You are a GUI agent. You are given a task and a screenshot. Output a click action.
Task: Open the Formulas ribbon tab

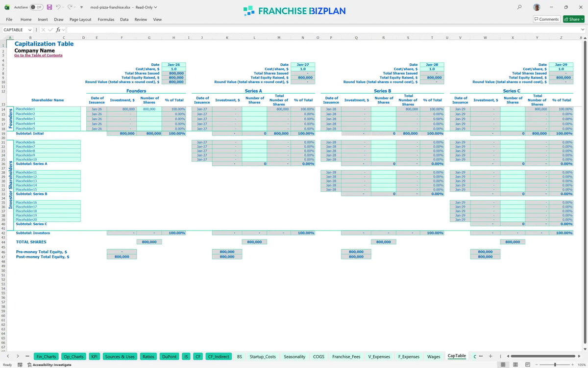tap(106, 19)
